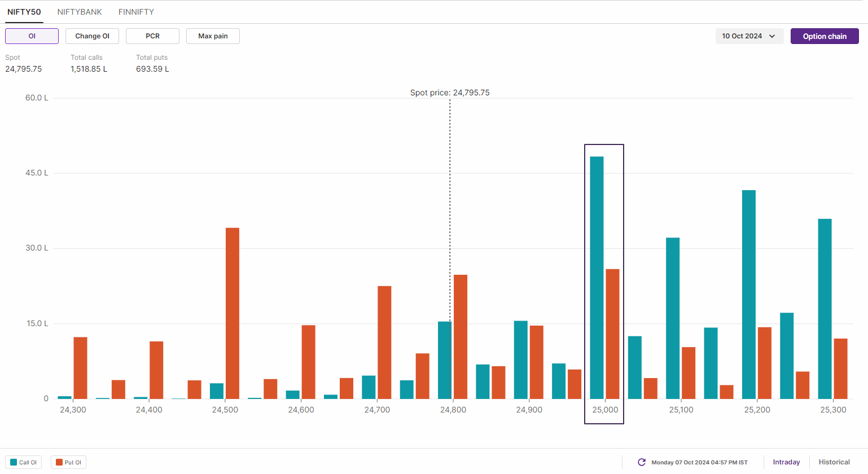Click the 24,300 strike put OI bar
868x474 pixels.
point(81,368)
